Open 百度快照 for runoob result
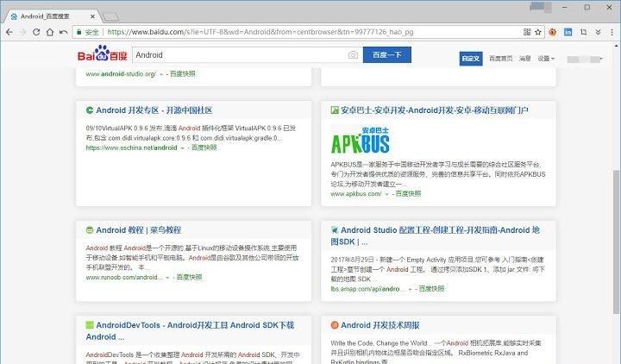The height and width of the screenshot is (364, 621). point(189,277)
